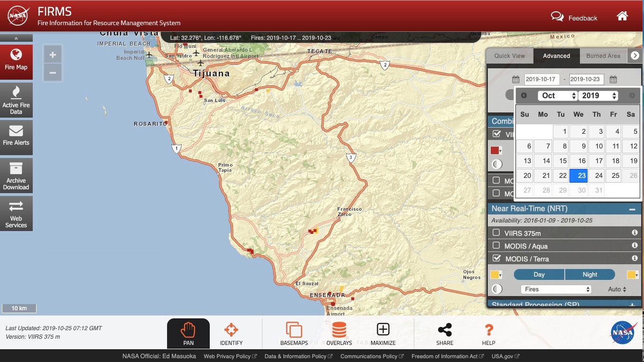Zoom in on the map
644x362 pixels.
pos(53,55)
